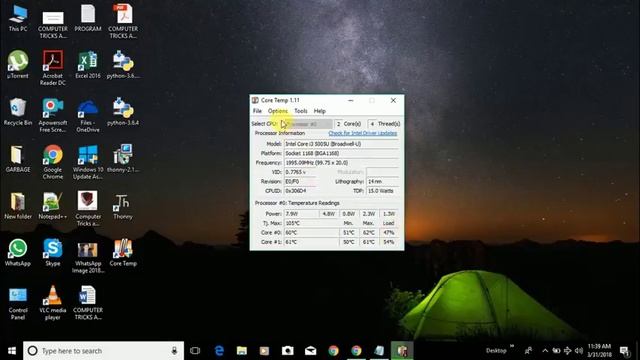Viewport: 640px width, 360px height.
Task: Open Files - OneDrive shortcut
Action: coord(88,115)
